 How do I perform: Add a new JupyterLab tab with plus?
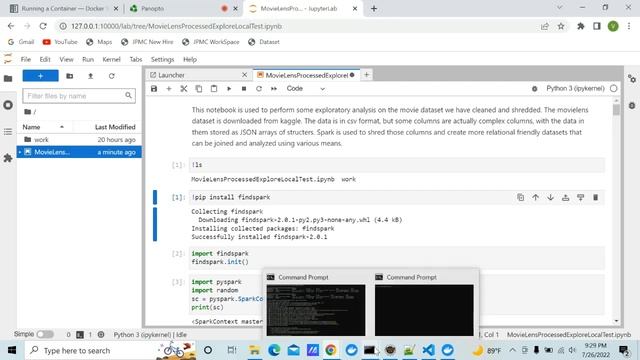[x=367, y=75]
